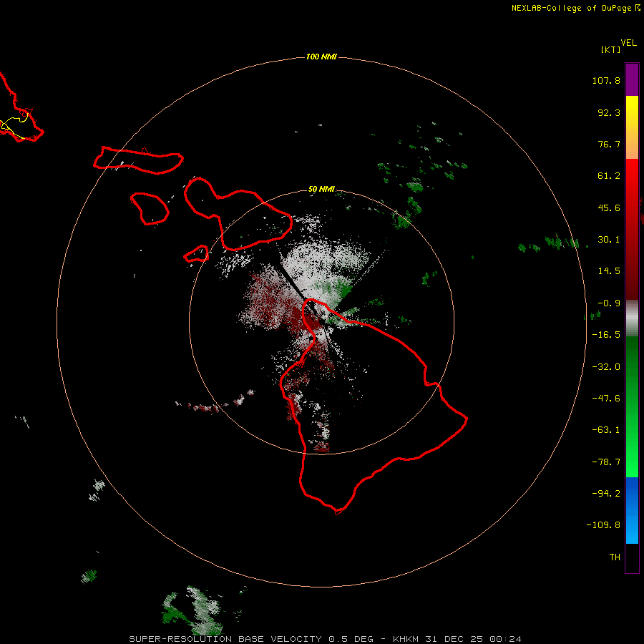Click the -32.0 velocity scale value

(x=606, y=367)
